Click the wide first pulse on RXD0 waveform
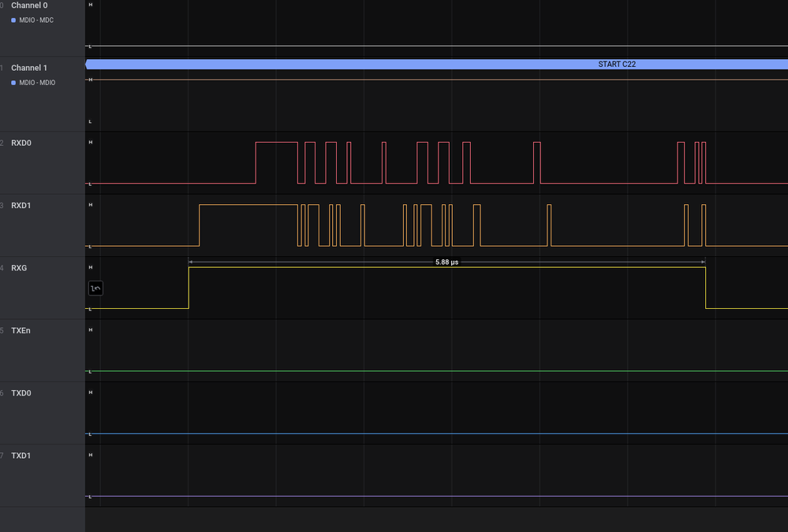788x532 pixels. pyautogui.click(x=277, y=163)
